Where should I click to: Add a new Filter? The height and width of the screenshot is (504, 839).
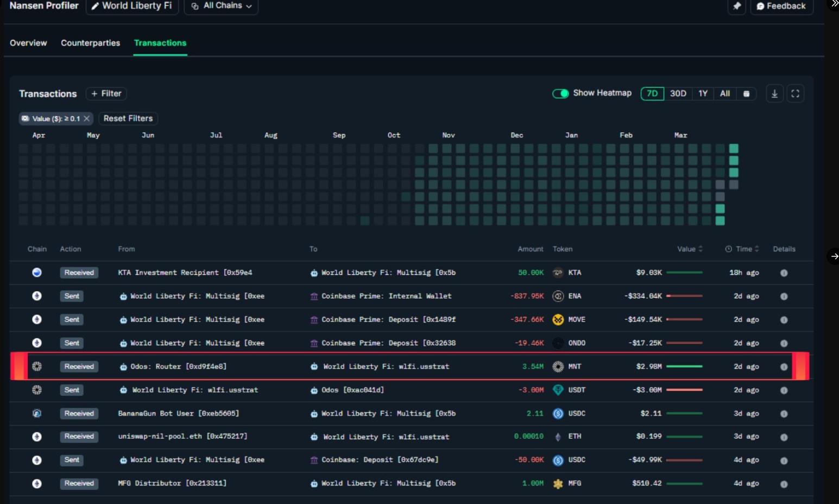(106, 93)
